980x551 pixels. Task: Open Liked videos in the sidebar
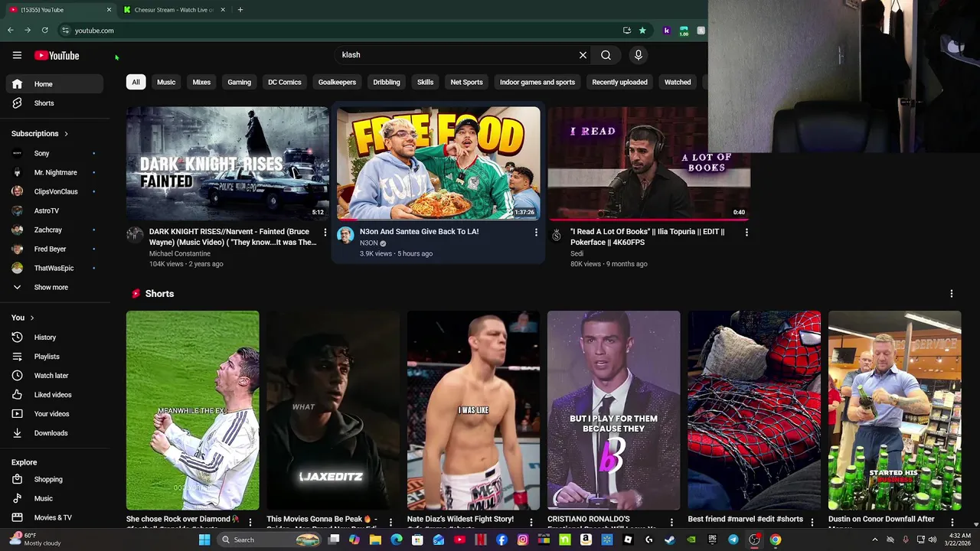[x=54, y=395]
